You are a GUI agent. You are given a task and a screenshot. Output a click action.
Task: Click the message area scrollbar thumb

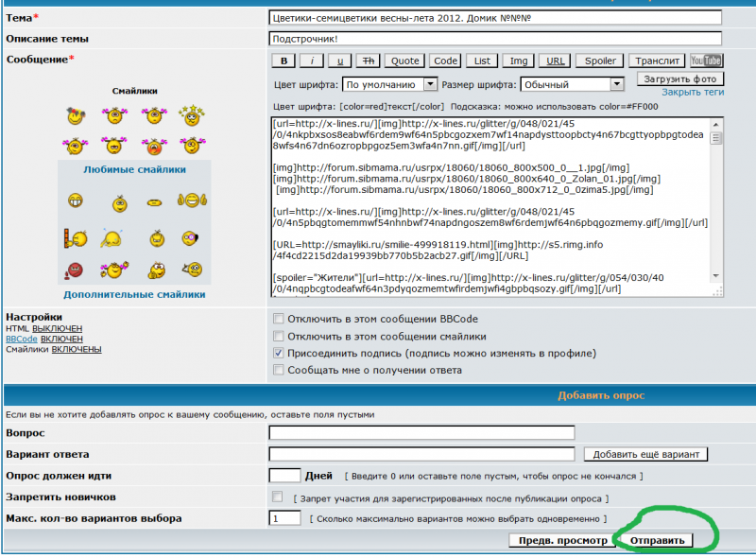[716, 138]
